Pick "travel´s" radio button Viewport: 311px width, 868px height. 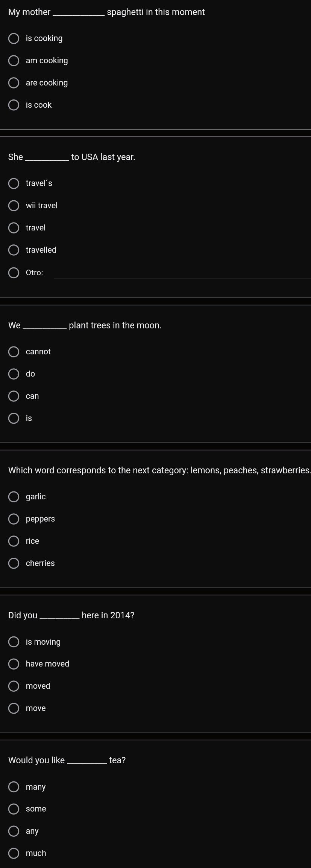point(14,183)
